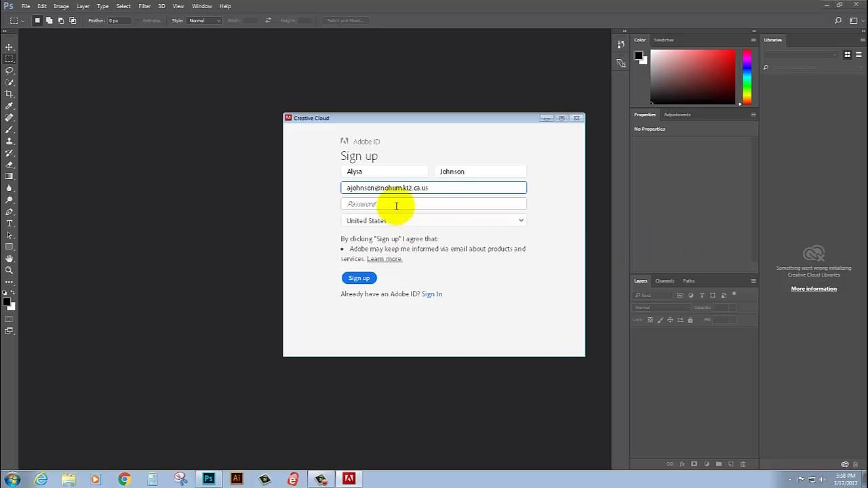Viewport: 868px width, 488px height.
Task: Click the blue Sign up button
Action: (x=359, y=278)
